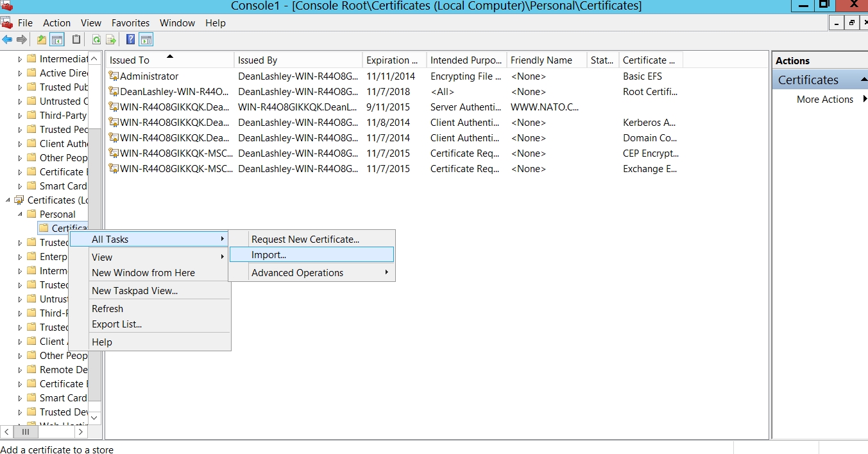Expand the Active Directory tree folder
Viewport: 868px width, 454px height.
[x=20, y=73]
